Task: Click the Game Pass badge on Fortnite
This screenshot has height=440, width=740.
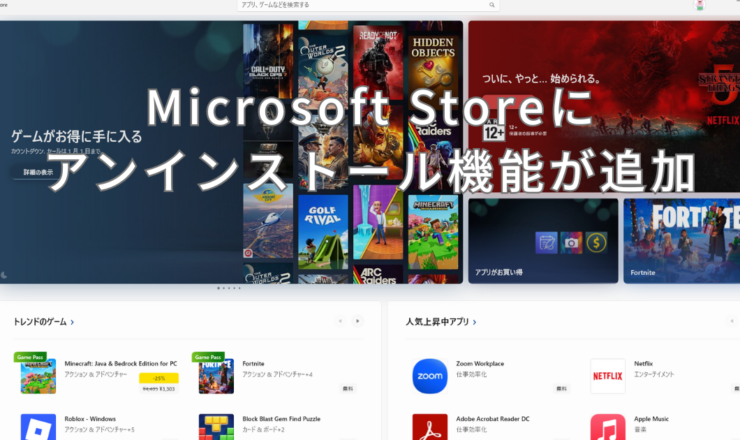Action: (208, 357)
